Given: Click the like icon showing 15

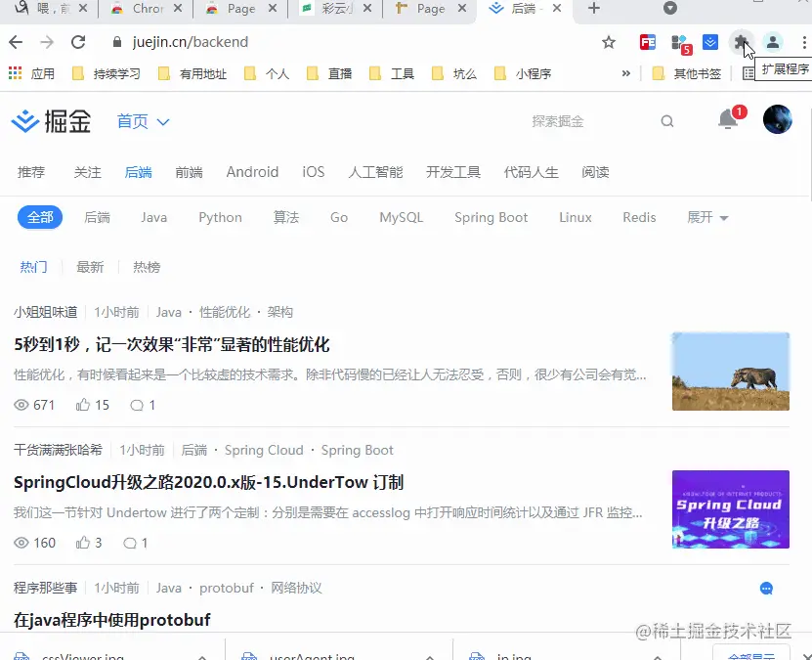Looking at the screenshot, I should pos(91,405).
